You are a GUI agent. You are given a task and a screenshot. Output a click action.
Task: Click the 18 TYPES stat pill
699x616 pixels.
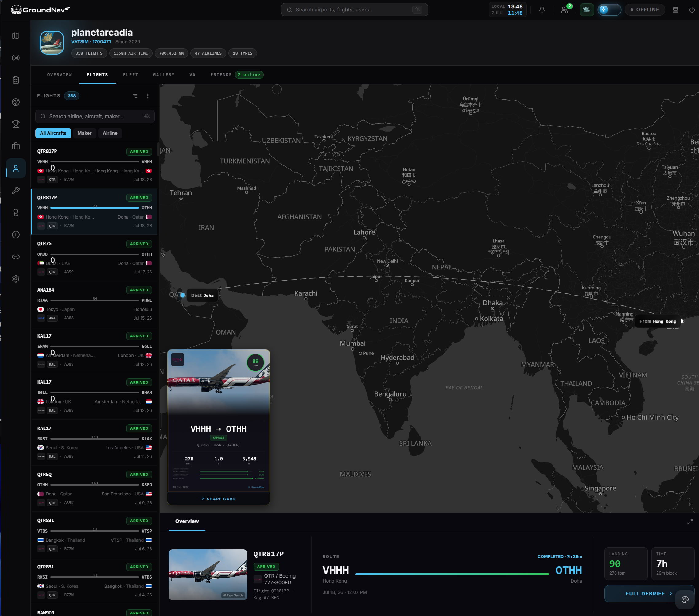coord(243,53)
